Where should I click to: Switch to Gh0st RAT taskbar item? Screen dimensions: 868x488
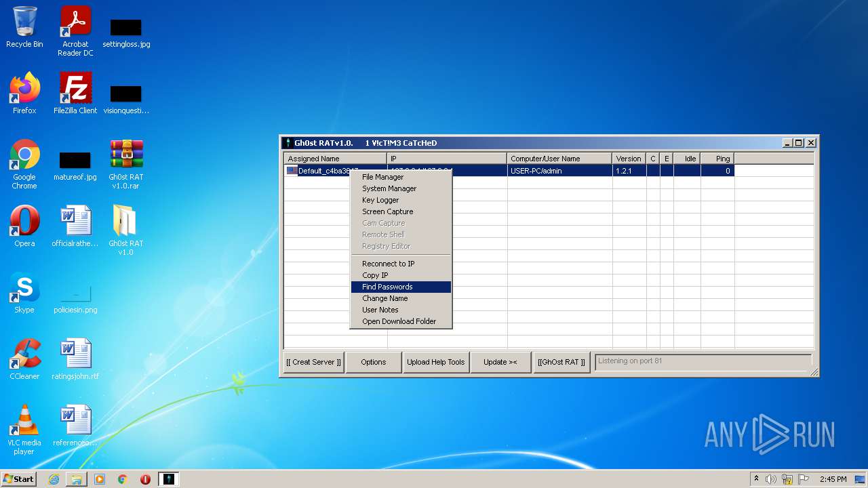tap(168, 479)
